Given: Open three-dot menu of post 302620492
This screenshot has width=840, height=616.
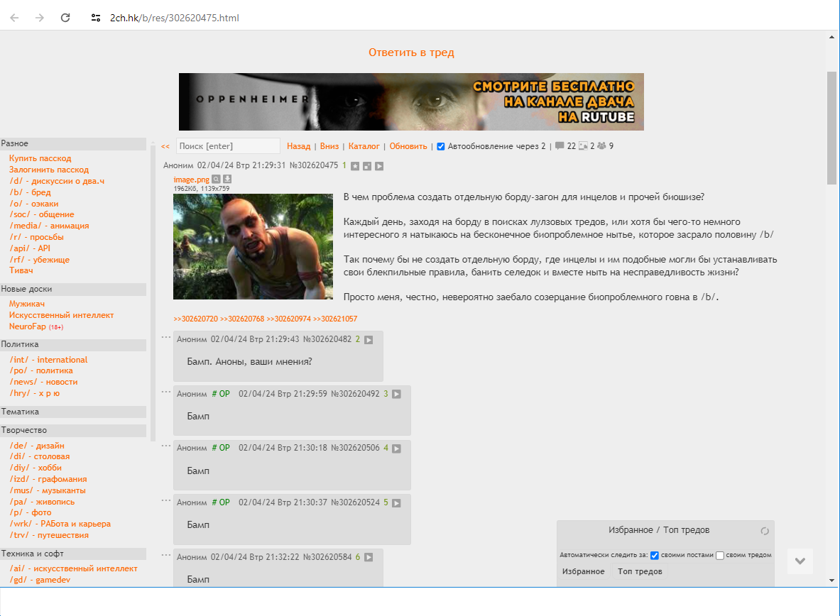Looking at the screenshot, I should coord(166,392).
